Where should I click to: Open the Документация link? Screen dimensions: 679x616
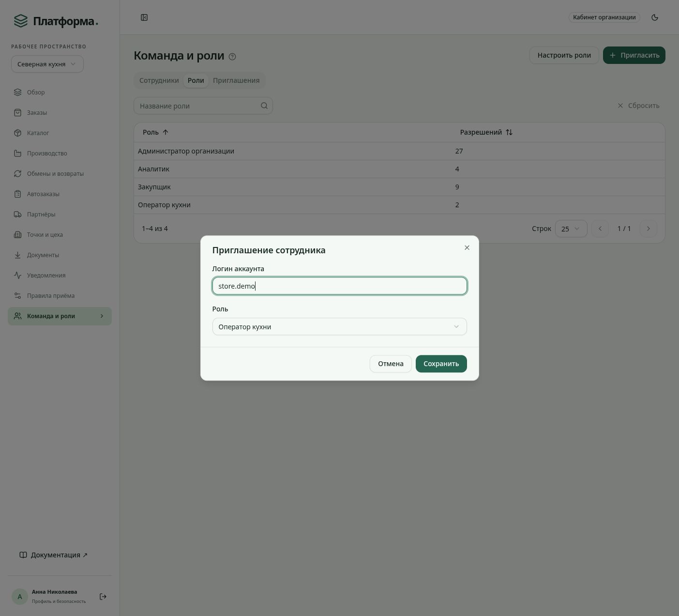tap(53, 555)
